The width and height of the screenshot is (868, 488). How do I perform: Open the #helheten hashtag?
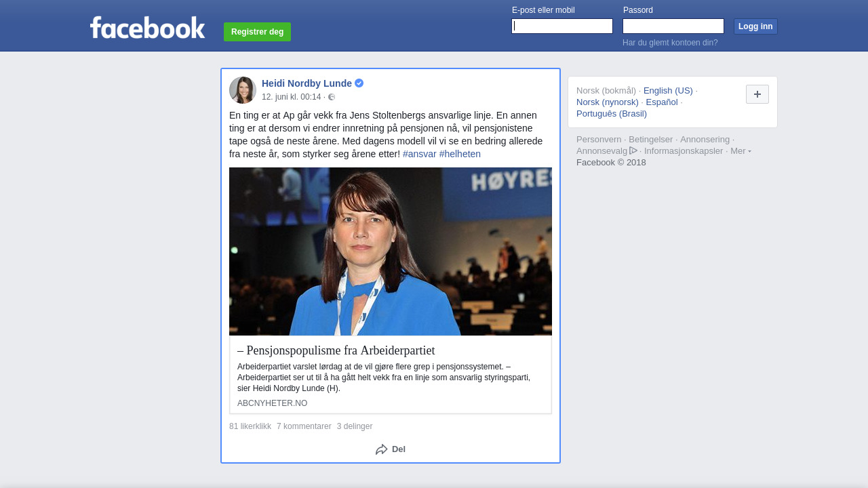tap(460, 154)
